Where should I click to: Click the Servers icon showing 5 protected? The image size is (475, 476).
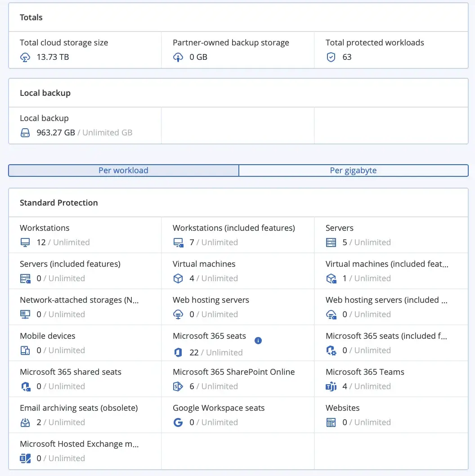tap(331, 243)
